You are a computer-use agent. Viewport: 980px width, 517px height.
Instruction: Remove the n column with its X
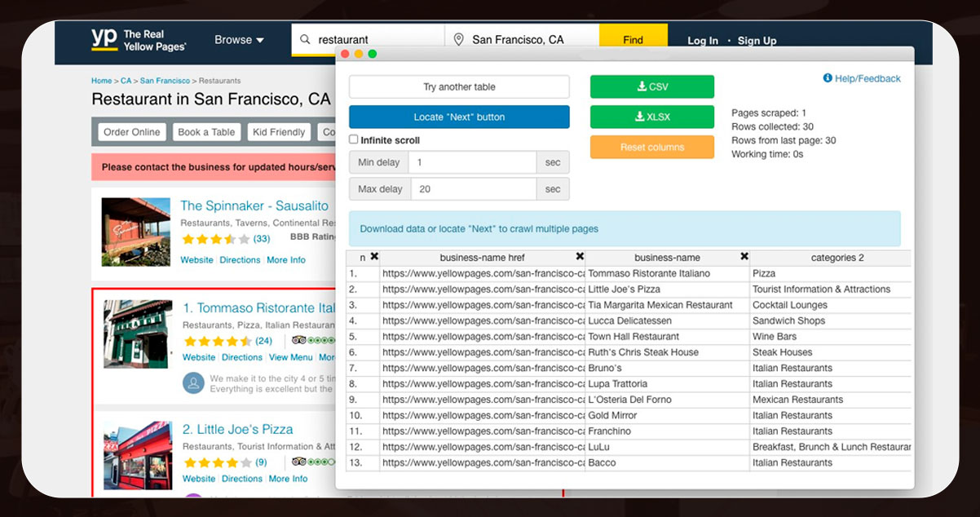pos(374,257)
